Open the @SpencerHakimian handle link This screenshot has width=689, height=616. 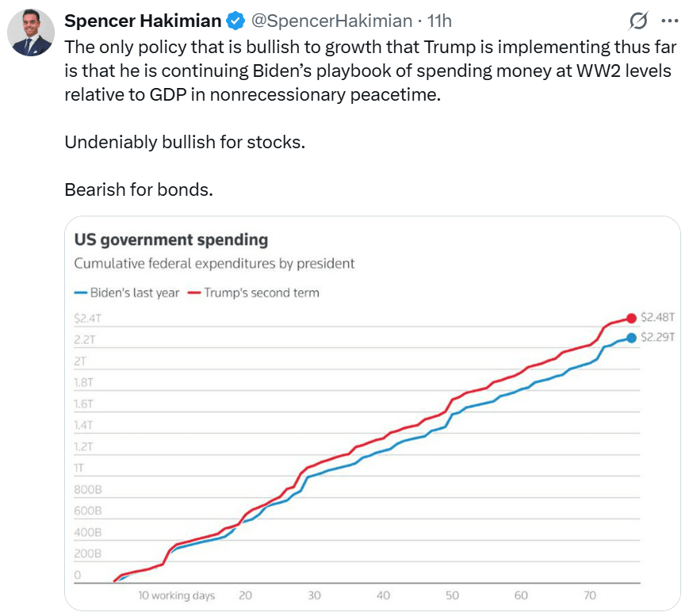point(331,21)
